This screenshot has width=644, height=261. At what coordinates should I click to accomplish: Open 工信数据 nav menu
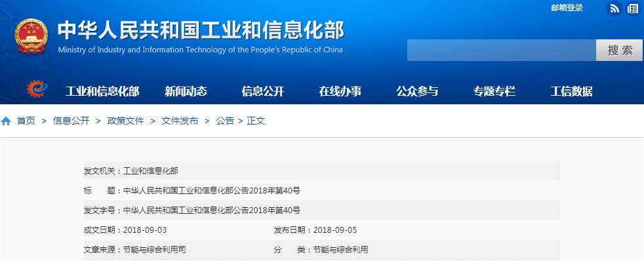[x=571, y=91]
